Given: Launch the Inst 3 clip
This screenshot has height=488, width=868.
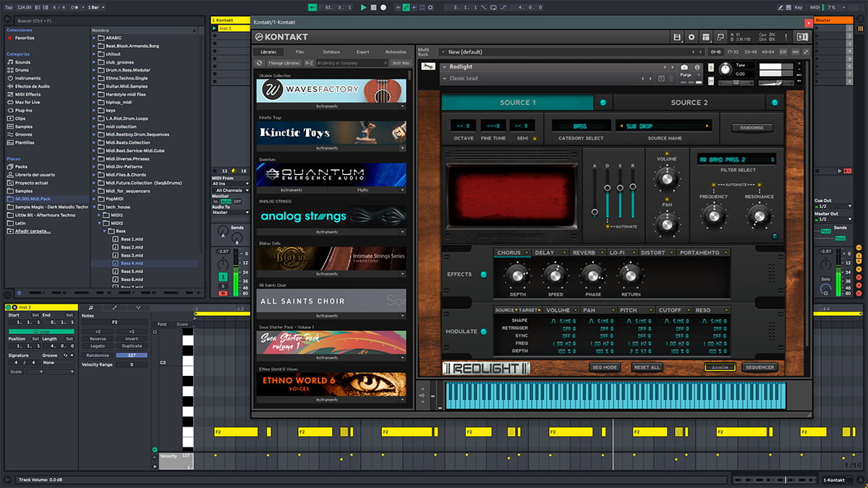Looking at the screenshot, I should pos(216,28).
